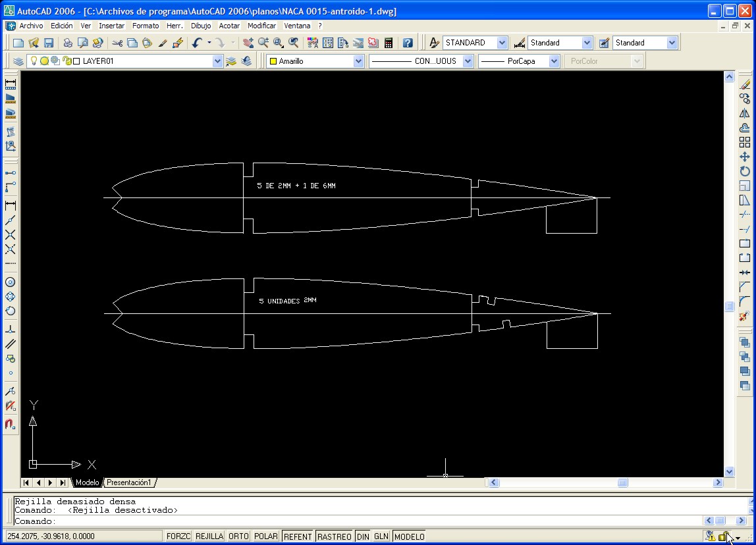Click the horizontal scrollbar right arrow
The height and width of the screenshot is (545, 756).
coord(718,482)
